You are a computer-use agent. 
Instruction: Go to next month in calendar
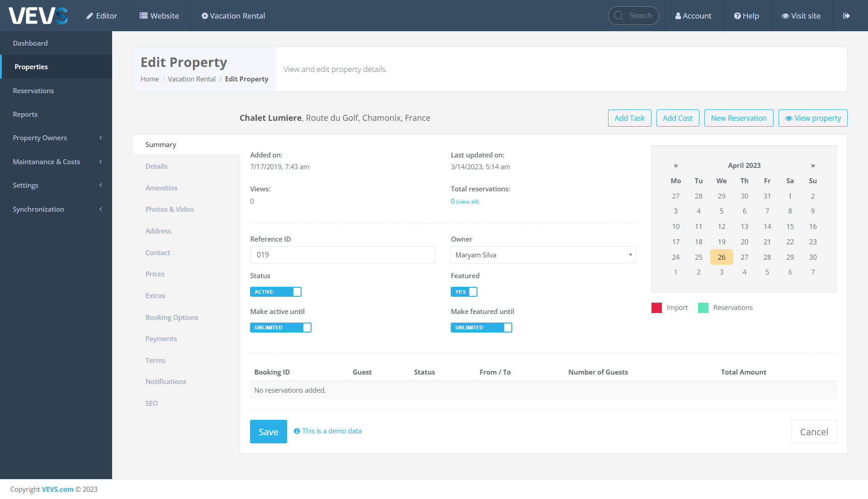[812, 166]
